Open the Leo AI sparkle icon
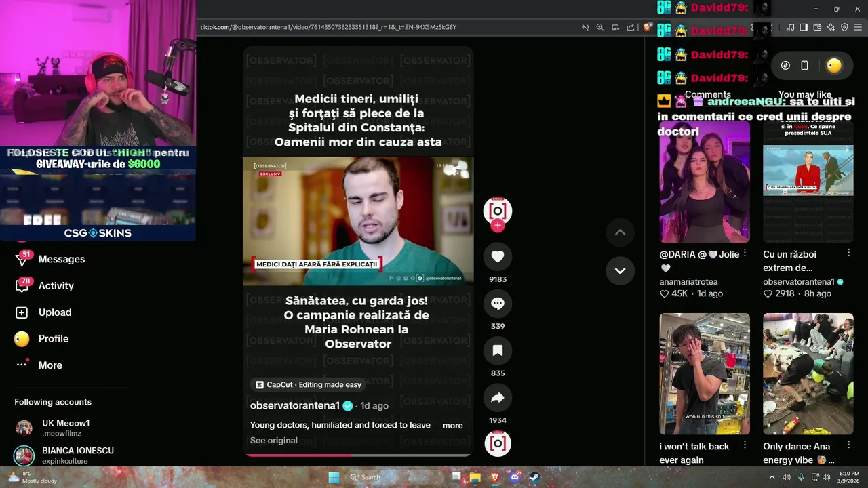This screenshot has width=868, height=488. click(831, 27)
